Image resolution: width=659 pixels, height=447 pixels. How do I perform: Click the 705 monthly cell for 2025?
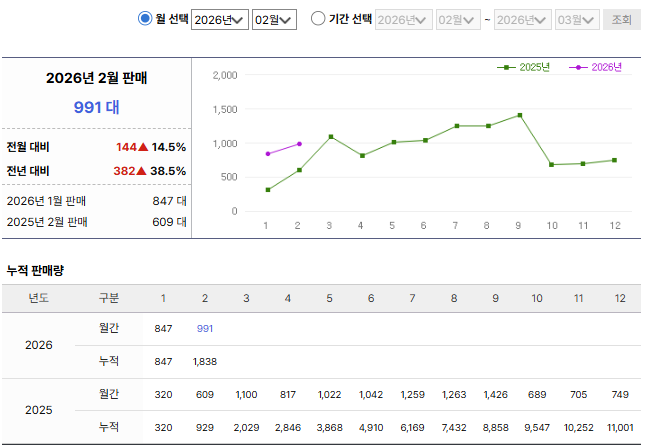[578, 394]
